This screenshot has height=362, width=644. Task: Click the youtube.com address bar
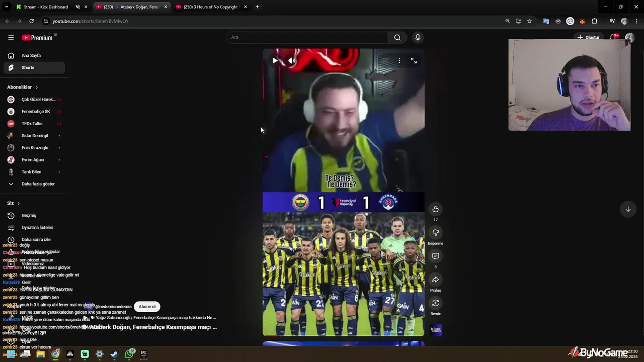pos(272,21)
